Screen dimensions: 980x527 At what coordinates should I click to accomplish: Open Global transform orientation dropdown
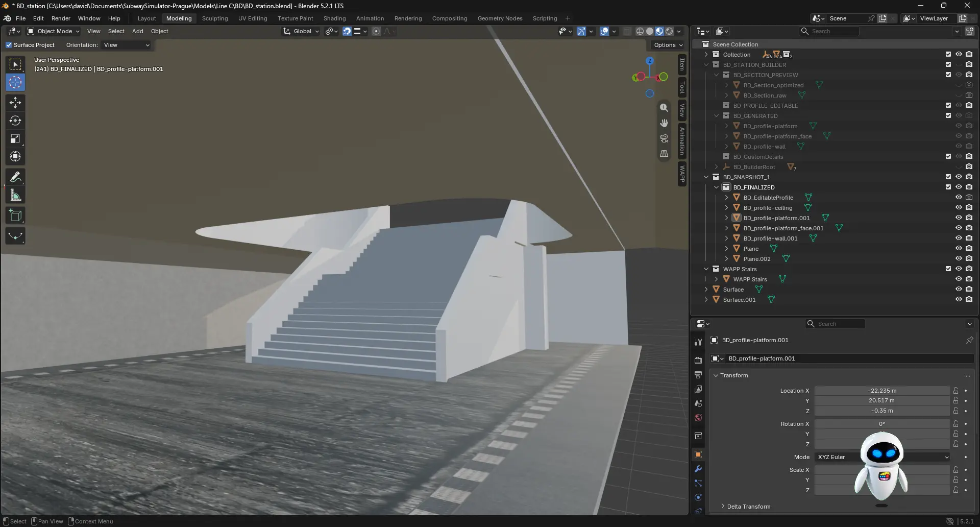click(x=301, y=31)
